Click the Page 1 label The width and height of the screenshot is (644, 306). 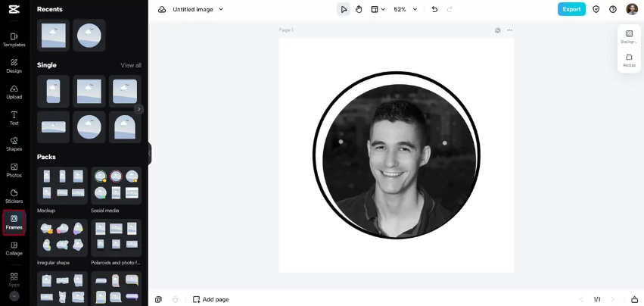click(286, 30)
